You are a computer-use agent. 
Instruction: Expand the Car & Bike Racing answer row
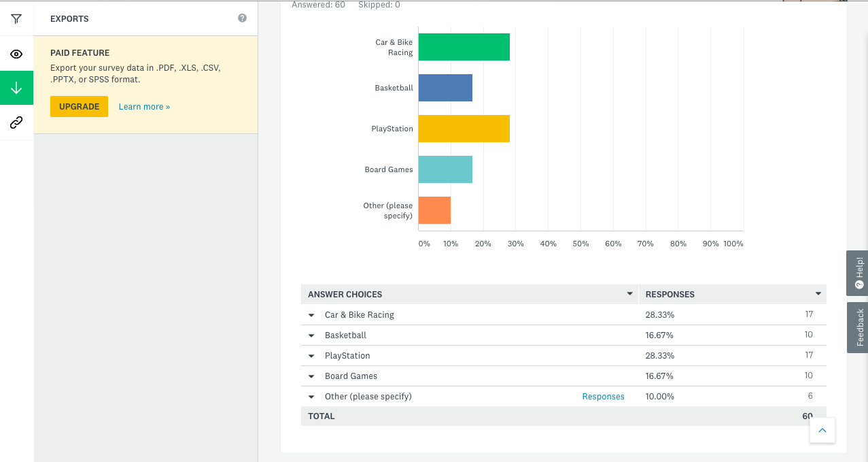[x=311, y=315]
